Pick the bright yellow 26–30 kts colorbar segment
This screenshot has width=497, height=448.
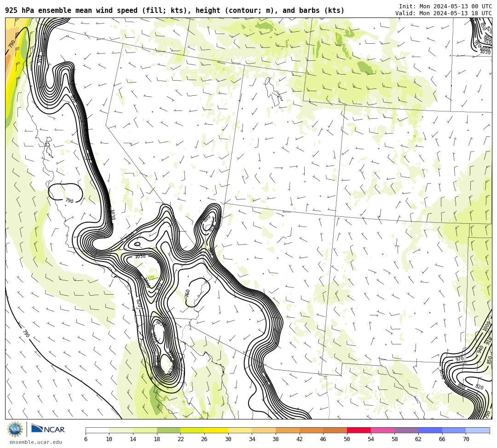[x=216, y=430]
